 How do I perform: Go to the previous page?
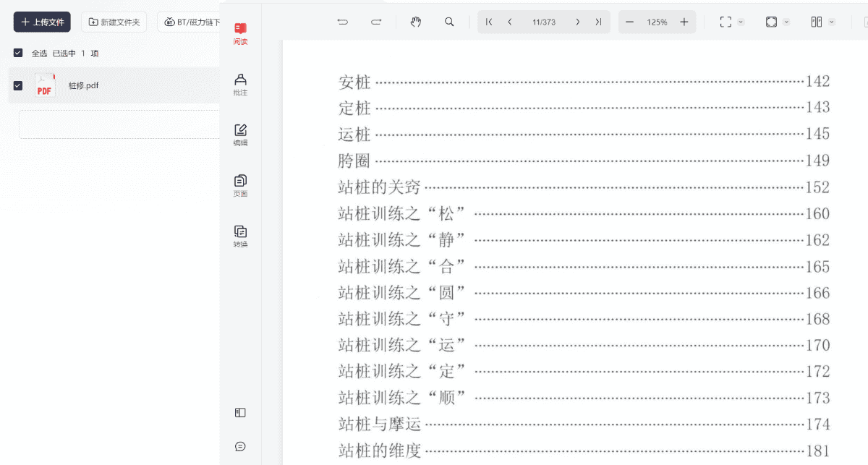click(x=510, y=22)
